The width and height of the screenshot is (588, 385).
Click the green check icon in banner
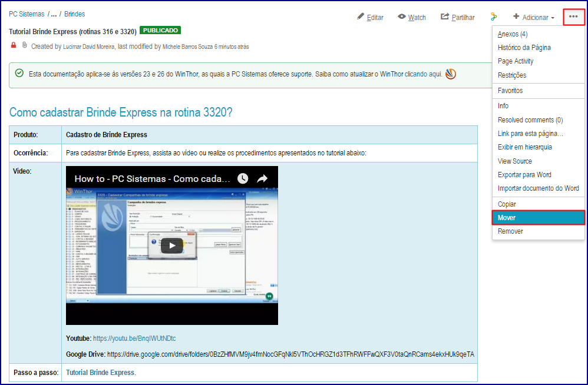[19, 73]
